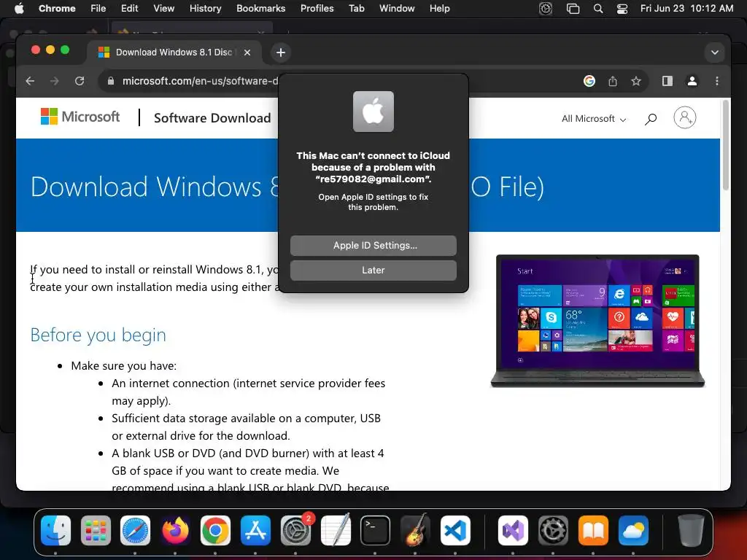
Task: Open the Profiles menu
Action: click(x=317, y=9)
